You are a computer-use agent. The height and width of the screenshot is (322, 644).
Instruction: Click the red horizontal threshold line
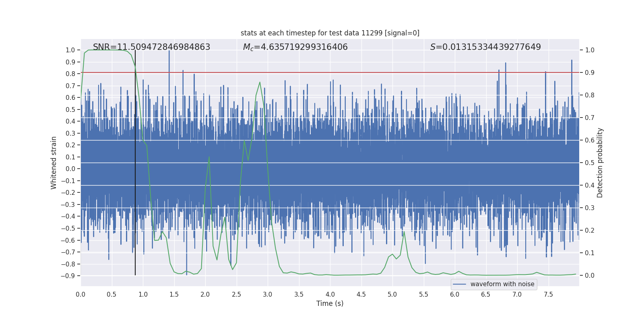pyautogui.click(x=330, y=72)
